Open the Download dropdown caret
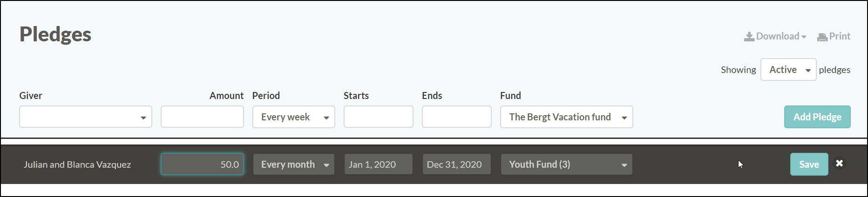 [804, 37]
